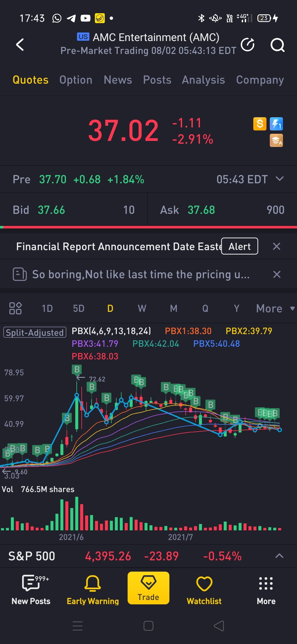Tap the tan layers badge icon
The image size is (297, 644).
tap(276, 140)
